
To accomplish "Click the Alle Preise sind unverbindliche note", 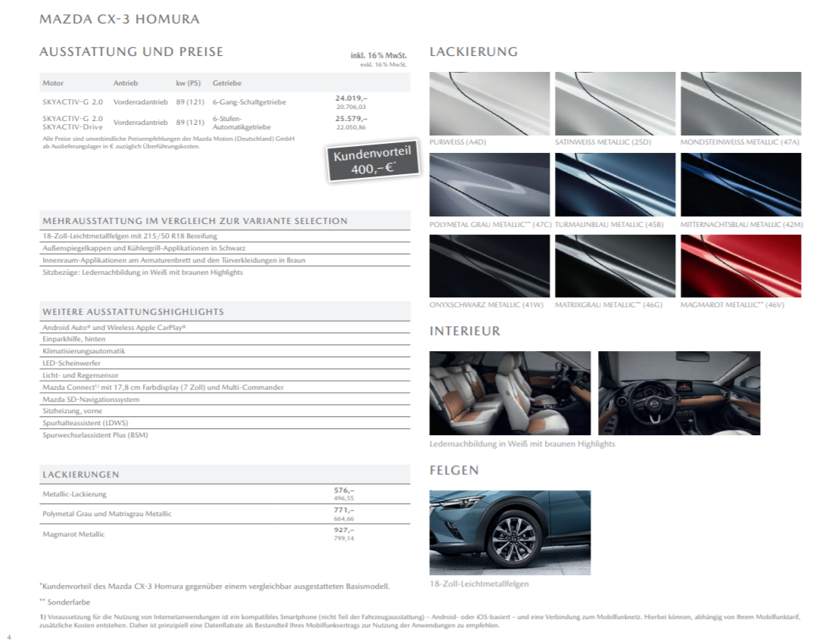I will (x=168, y=142).
